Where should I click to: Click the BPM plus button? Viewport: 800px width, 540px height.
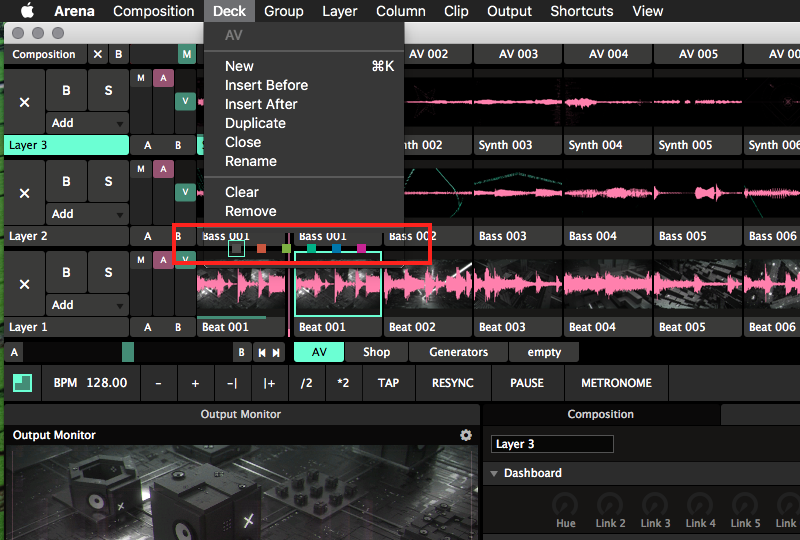(x=195, y=383)
